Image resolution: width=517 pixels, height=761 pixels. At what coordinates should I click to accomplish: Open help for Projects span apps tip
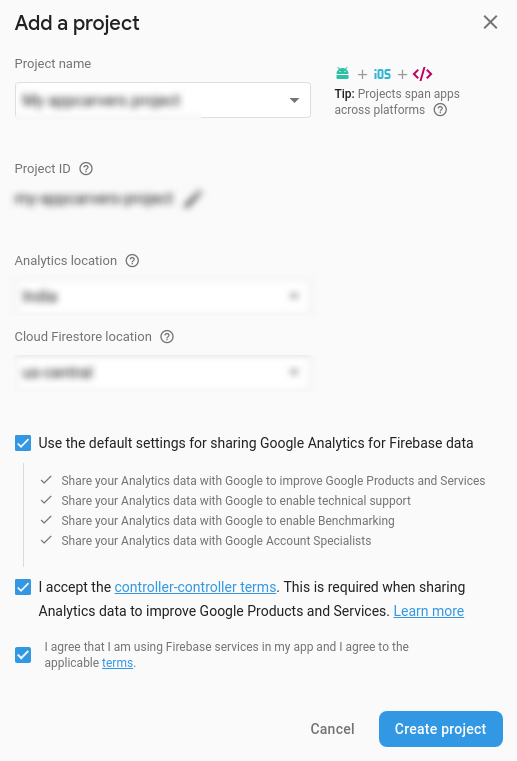[440, 110]
